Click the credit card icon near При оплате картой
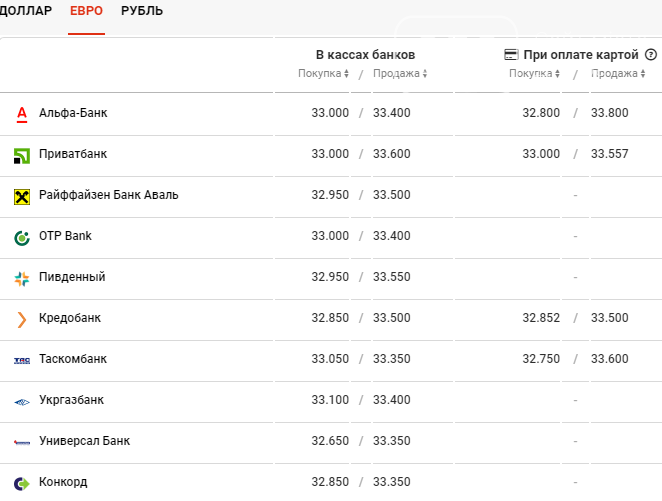Viewport: 662px width, 501px height. click(511, 54)
